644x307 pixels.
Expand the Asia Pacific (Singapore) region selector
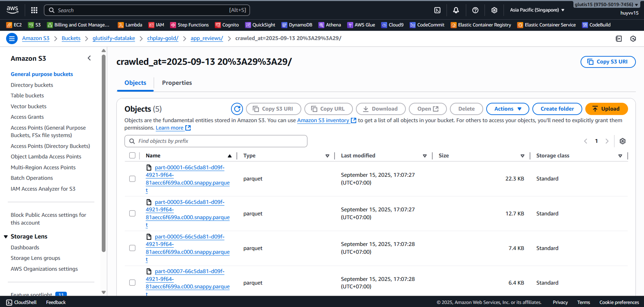537,10
